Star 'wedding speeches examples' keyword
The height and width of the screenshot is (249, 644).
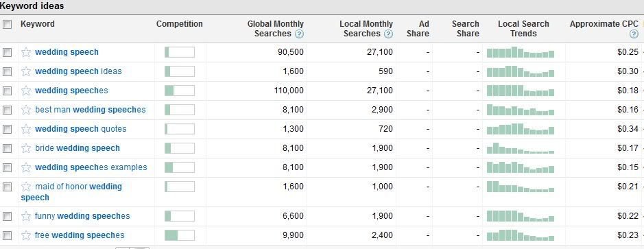coord(26,167)
